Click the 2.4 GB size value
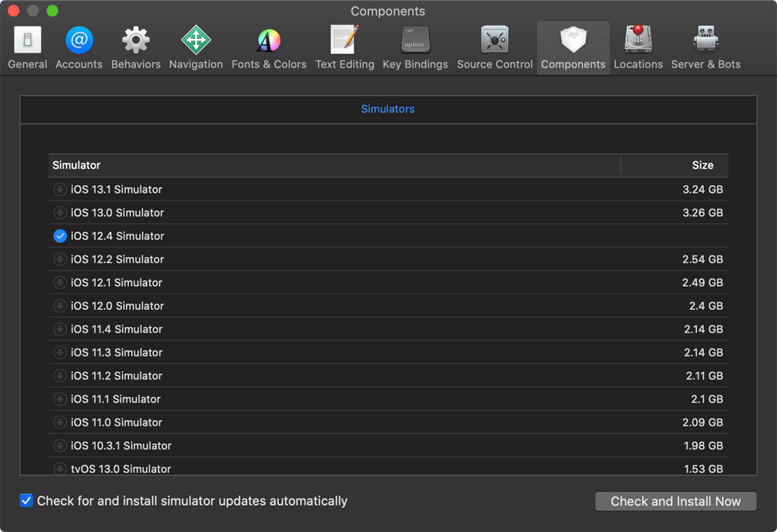This screenshot has height=532, width=777. click(706, 306)
